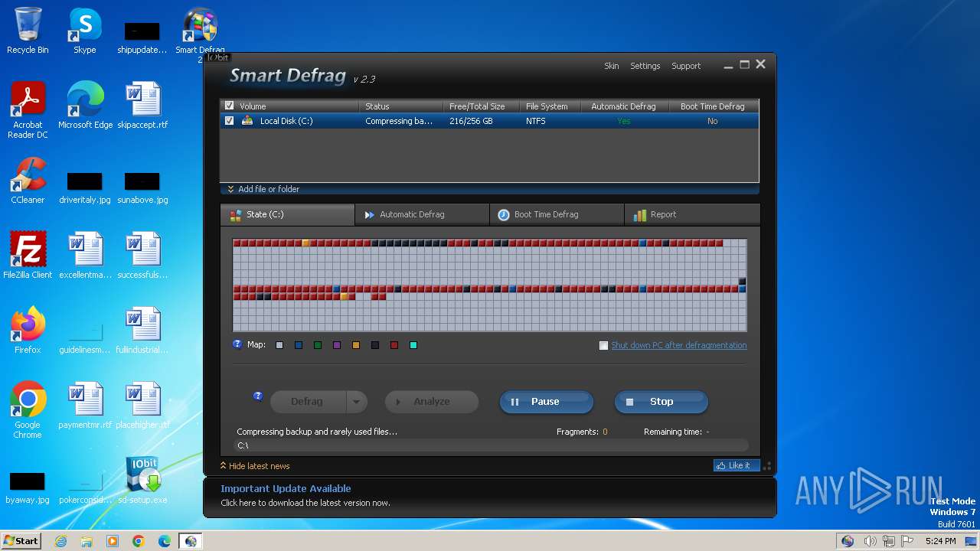Screen dimensions: 980x551
Task: Click the purple map legend swatch
Action: coord(337,345)
